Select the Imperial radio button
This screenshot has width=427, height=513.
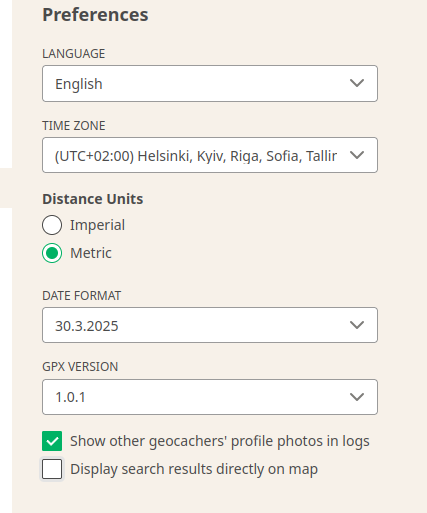(x=52, y=225)
